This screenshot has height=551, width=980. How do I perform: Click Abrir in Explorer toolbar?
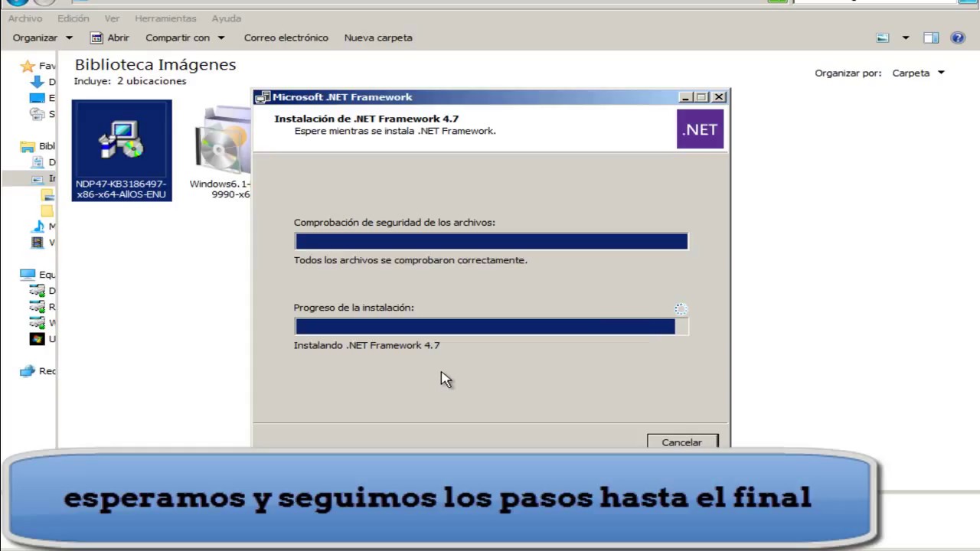click(109, 37)
